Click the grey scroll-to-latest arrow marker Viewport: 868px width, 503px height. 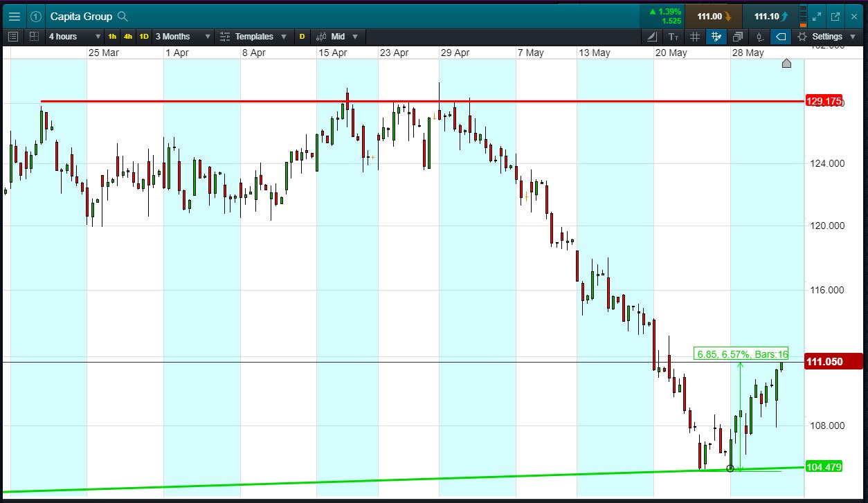point(786,64)
